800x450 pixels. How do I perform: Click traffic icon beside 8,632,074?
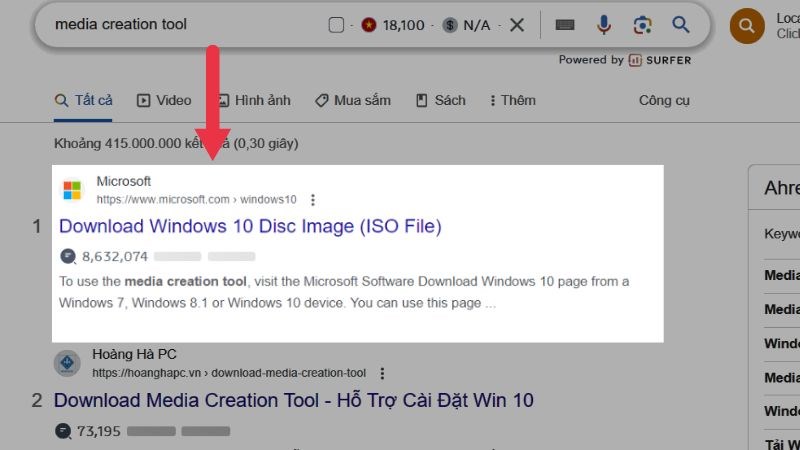(x=68, y=256)
